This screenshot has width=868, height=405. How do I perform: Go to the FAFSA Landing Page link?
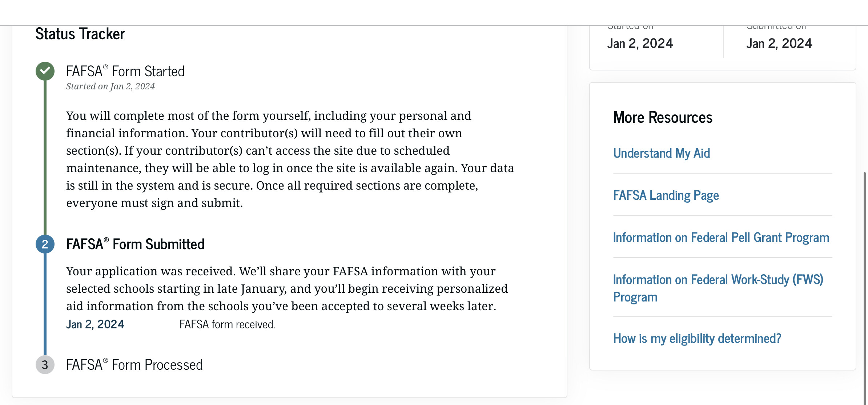(x=666, y=195)
